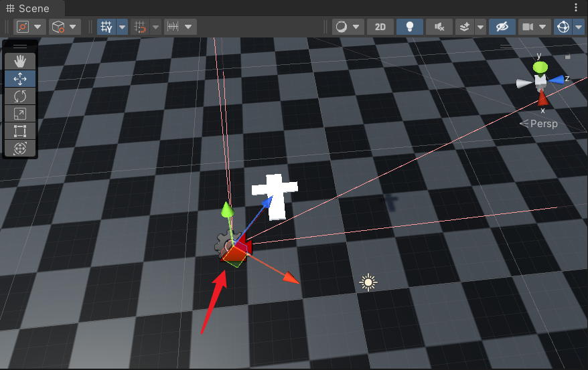
Task: Click the draw mode shading sphere icon
Action: click(x=342, y=27)
